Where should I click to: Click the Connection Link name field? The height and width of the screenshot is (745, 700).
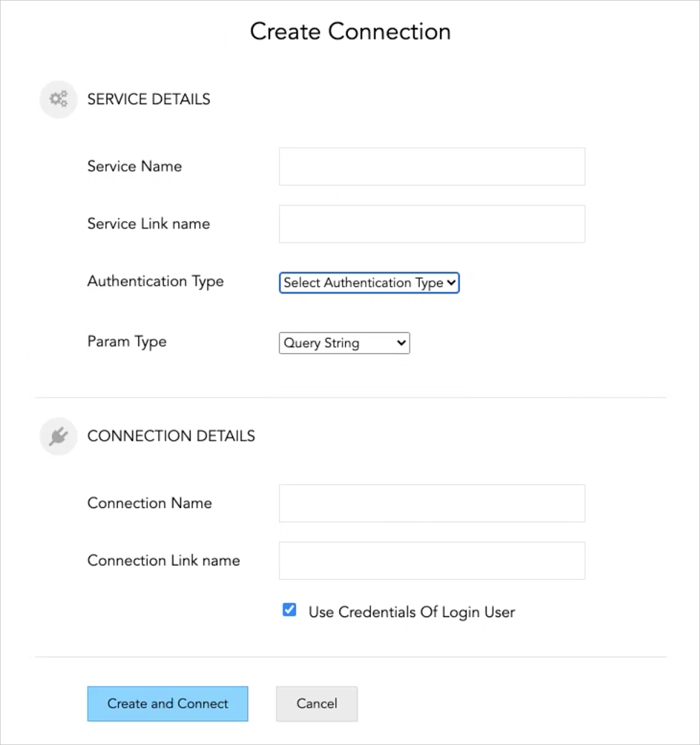pos(432,561)
